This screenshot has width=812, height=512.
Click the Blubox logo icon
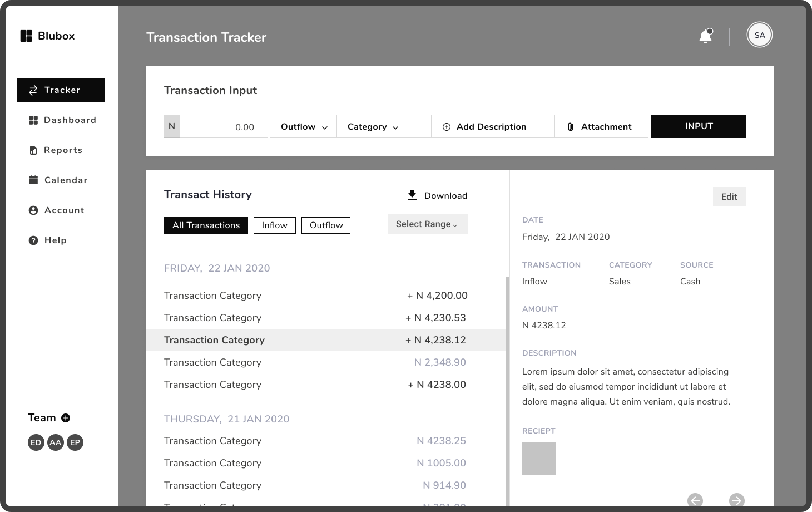coord(26,36)
